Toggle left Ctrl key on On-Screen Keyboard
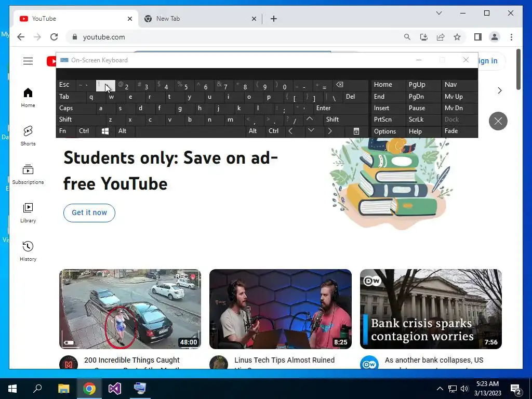Screen dimensions: 532x399 pyautogui.click(x=86, y=131)
